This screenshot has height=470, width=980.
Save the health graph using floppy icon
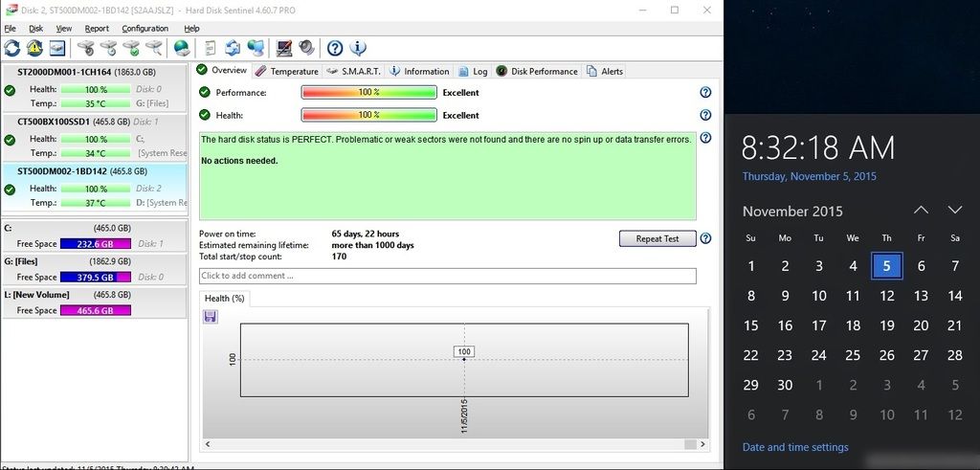pos(211,316)
